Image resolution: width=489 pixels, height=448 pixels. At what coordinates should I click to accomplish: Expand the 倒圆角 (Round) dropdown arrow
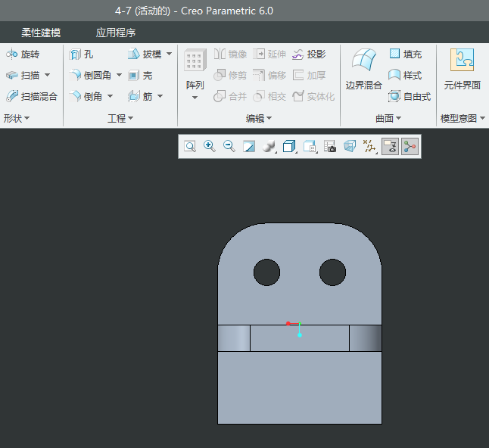tap(119, 76)
